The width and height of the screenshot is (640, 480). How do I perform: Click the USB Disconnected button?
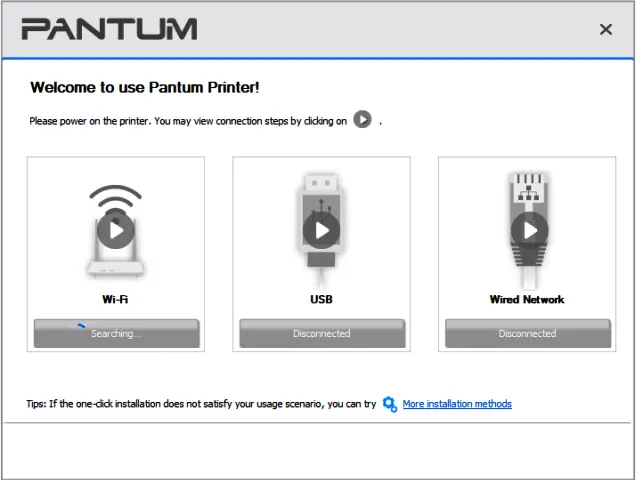[x=322, y=334]
